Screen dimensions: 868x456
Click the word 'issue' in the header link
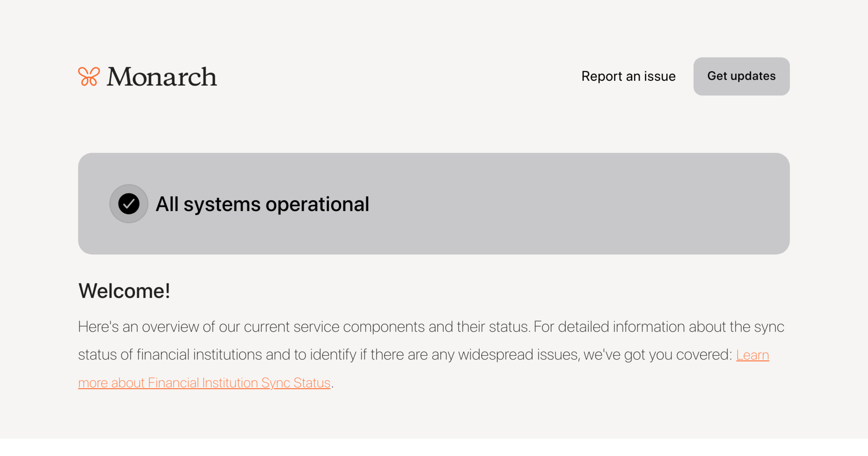pos(660,76)
